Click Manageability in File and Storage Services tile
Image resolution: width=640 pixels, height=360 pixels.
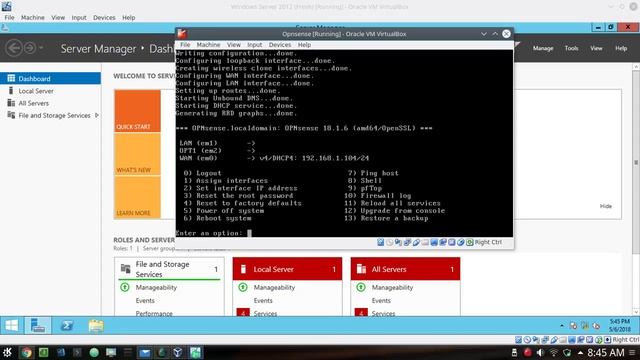(156, 287)
